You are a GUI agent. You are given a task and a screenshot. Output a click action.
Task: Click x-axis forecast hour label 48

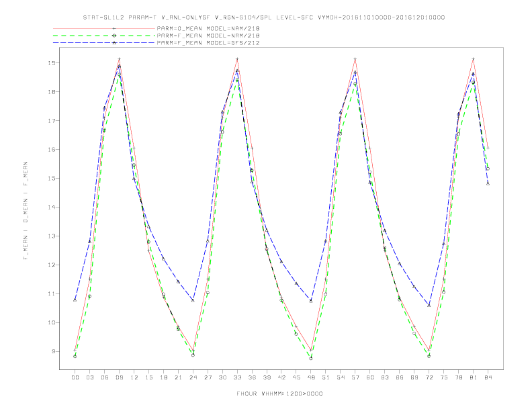(x=311, y=377)
